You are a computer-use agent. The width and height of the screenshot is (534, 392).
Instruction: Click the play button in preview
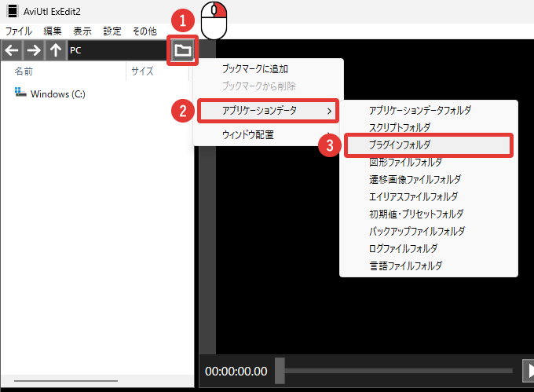click(x=529, y=371)
